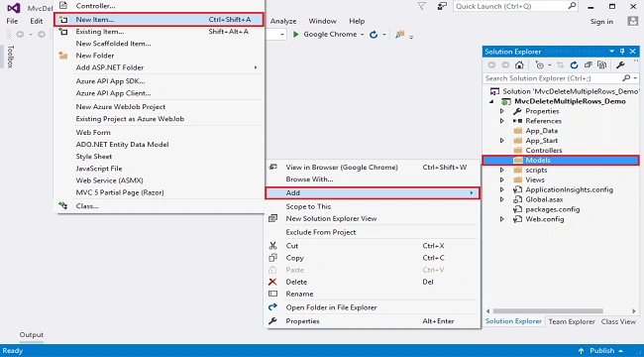Click the green Start debugging play icon
This screenshot has width=644, height=357.
(295, 35)
